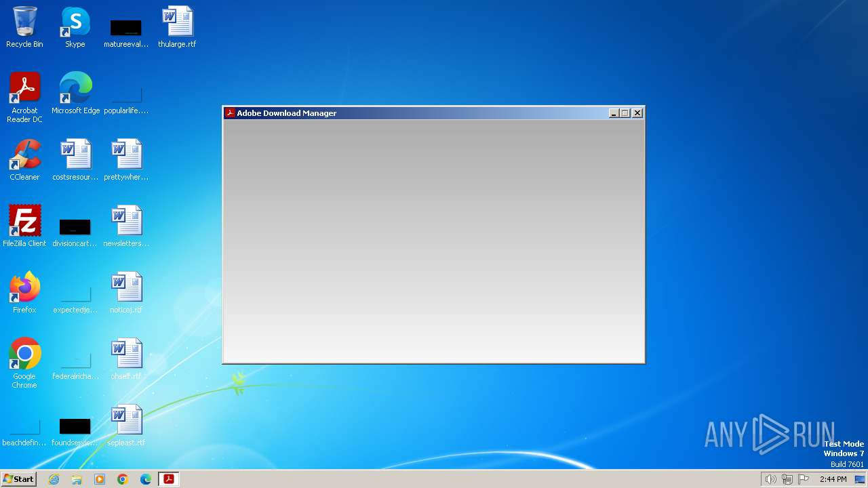Select the ohself.rtf document icon
The width and height of the screenshot is (868, 488).
[x=126, y=359]
